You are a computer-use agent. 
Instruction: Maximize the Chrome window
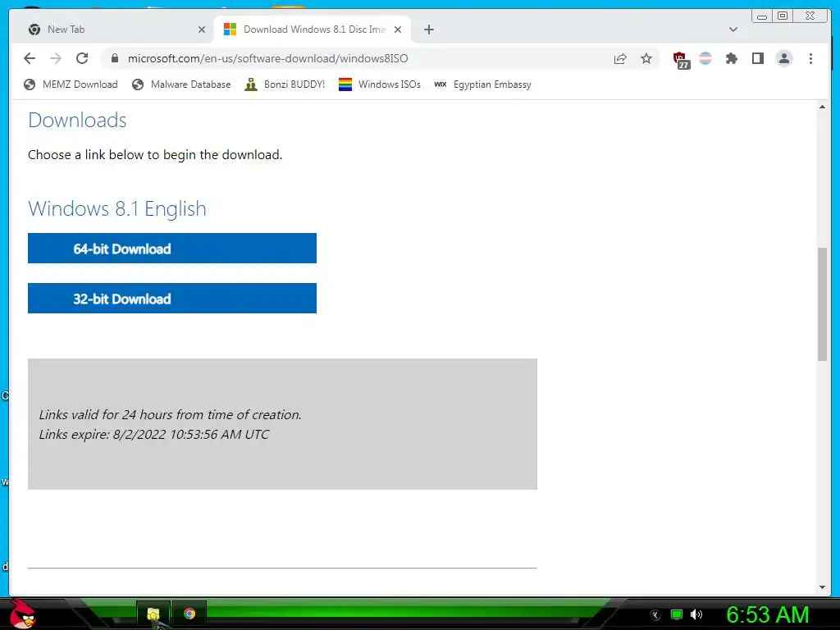[x=782, y=16]
